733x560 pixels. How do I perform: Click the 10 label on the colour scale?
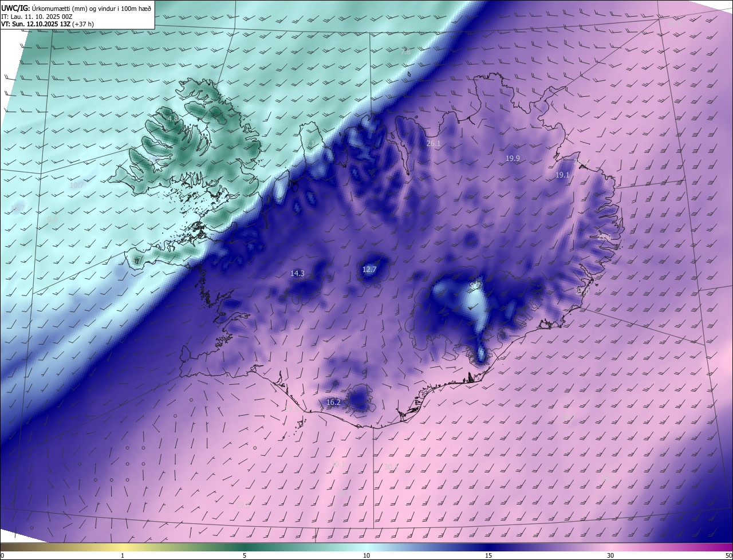point(366,555)
